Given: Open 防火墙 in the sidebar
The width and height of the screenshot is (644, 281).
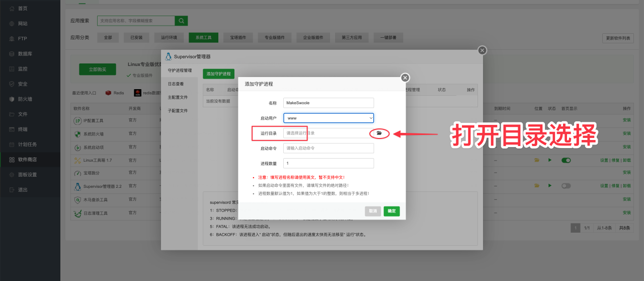Looking at the screenshot, I should click(25, 99).
